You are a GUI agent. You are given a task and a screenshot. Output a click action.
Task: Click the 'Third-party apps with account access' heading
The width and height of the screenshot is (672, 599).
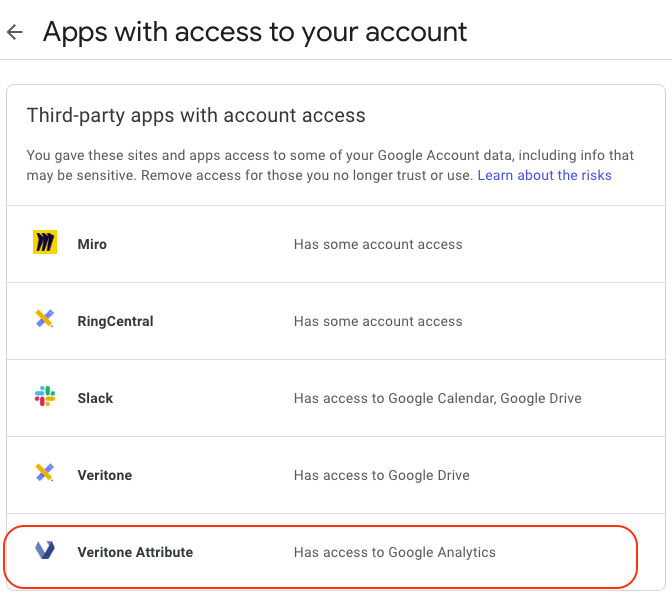tap(196, 115)
